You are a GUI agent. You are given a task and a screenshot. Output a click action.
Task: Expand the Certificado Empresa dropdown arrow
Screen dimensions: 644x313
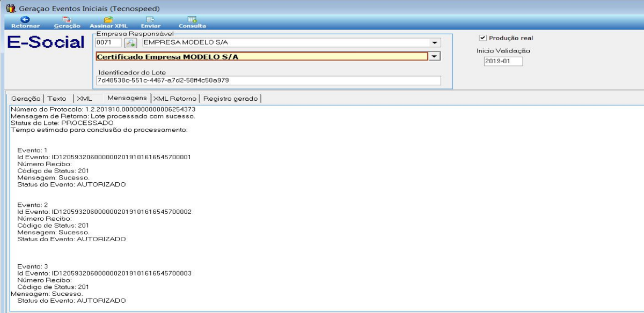coord(435,56)
